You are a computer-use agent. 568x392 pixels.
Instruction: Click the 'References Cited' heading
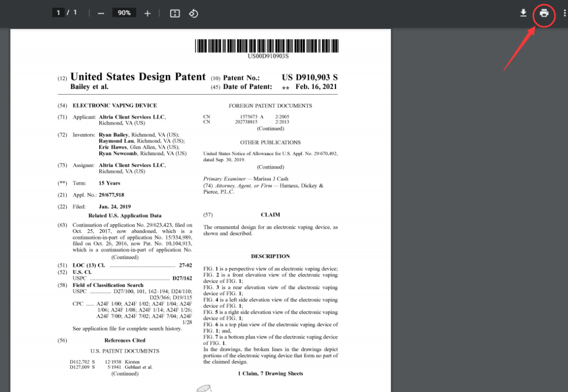125,341
